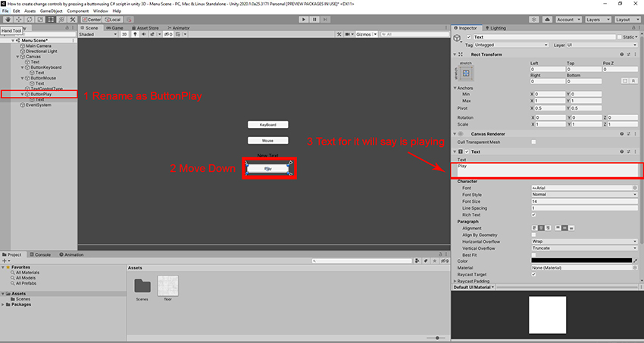Toggle the Static checkbox
Screen dimensions: 644x343
pyautogui.click(x=619, y=37)
